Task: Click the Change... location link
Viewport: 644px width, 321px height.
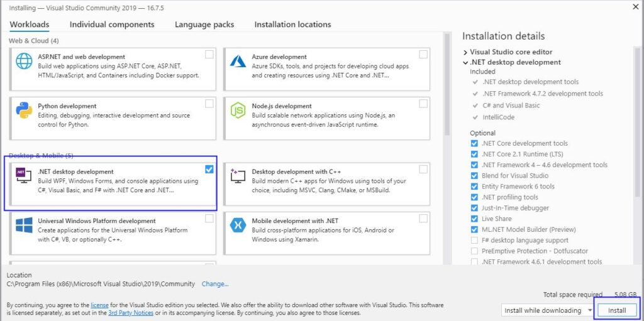Action: (215, 284)
